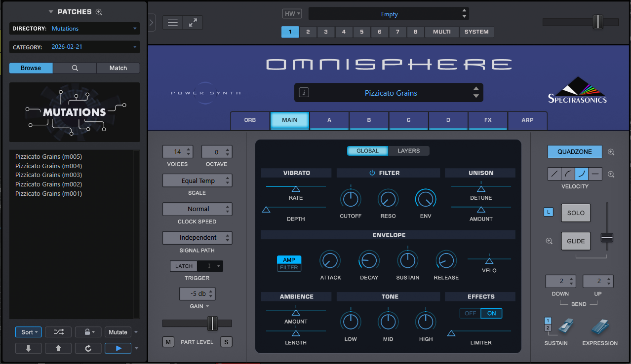This screenshot has width=631, height=364.
Task: Click the Mutate button
Action: click(118, 332)
